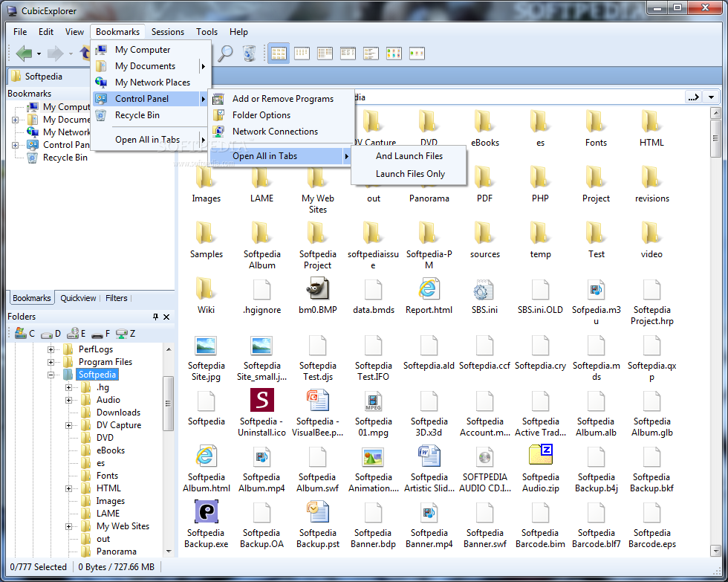This screenshot has width=728, height=582.
Task: Open the Help menu
Action: 238,31
